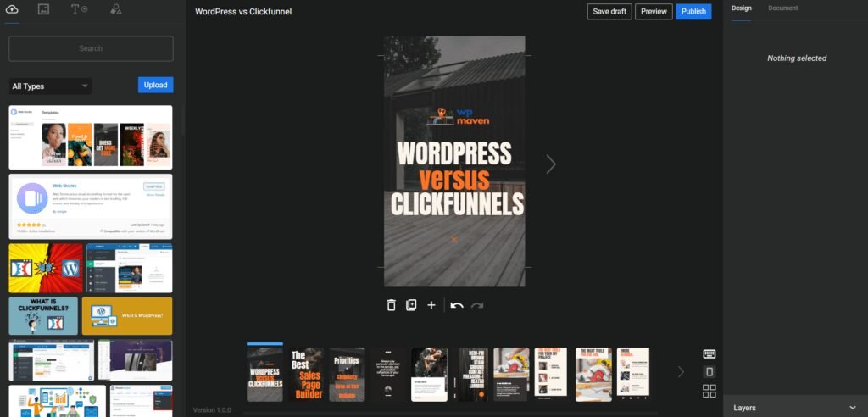Open the upload media tab icon
The width and height of the screenshot is (868, 417).
[12, 9]
